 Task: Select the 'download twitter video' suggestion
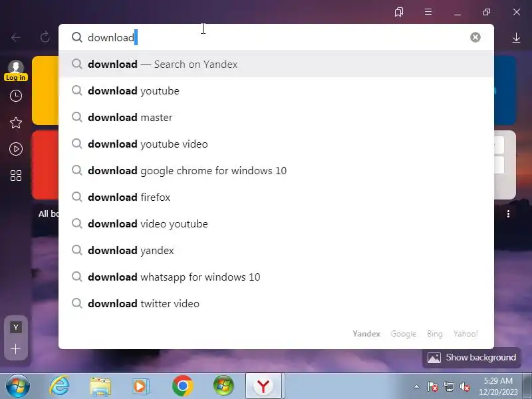276,303
